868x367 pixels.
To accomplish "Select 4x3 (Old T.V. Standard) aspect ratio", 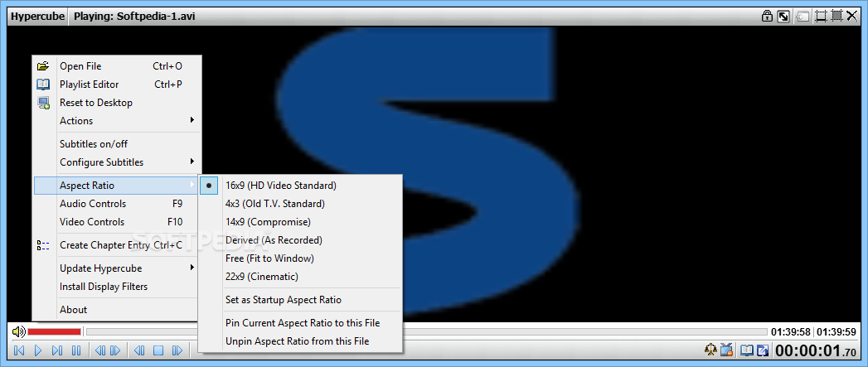I will click(x=301, y=204).
